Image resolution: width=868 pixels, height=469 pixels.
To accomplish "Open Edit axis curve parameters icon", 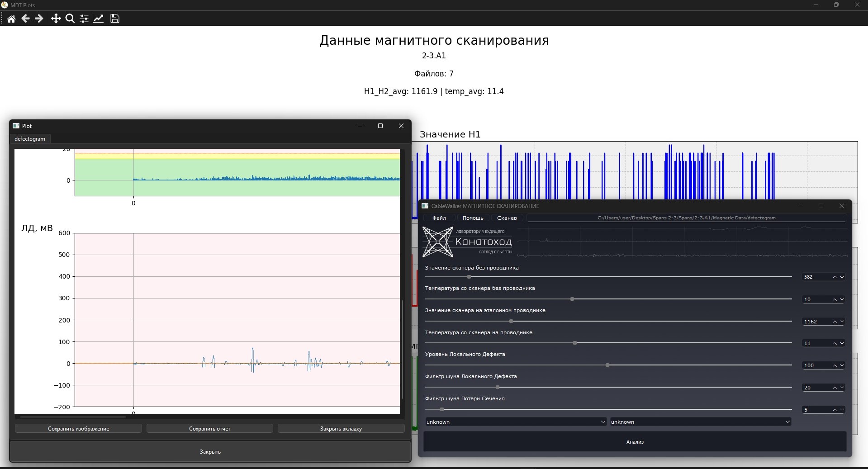I will click(x=98, y=19).
